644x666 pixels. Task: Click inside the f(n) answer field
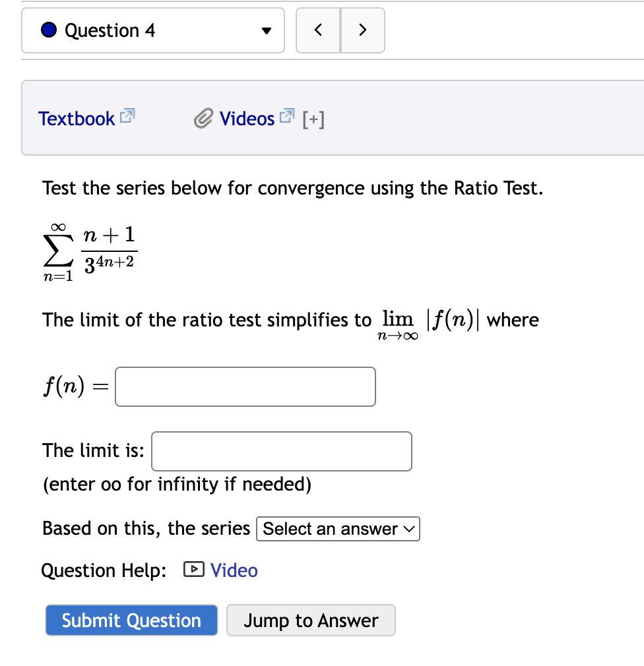pos(244,386)
